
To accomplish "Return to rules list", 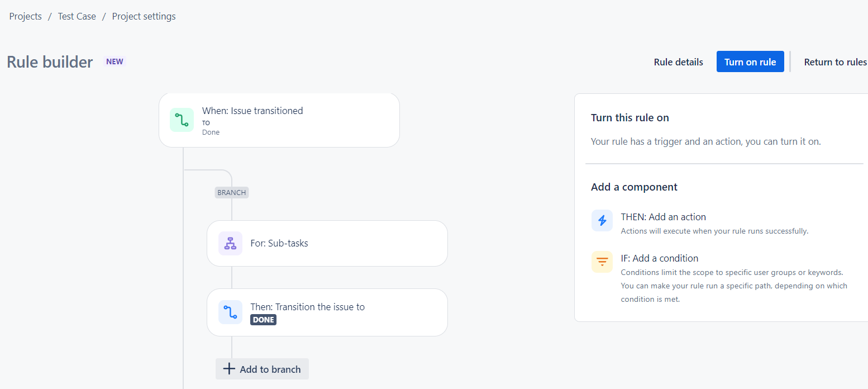I will click(835, 61).
